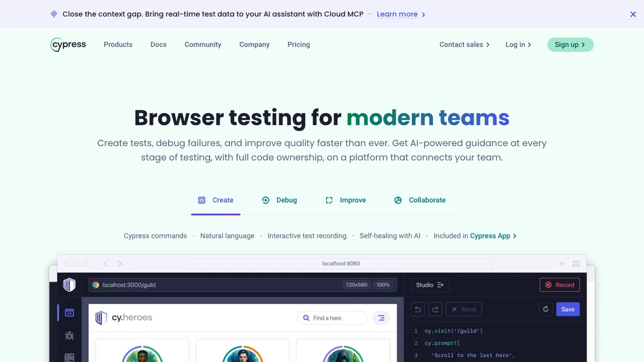Click the Studio refresh icon

tap(545, 309)
